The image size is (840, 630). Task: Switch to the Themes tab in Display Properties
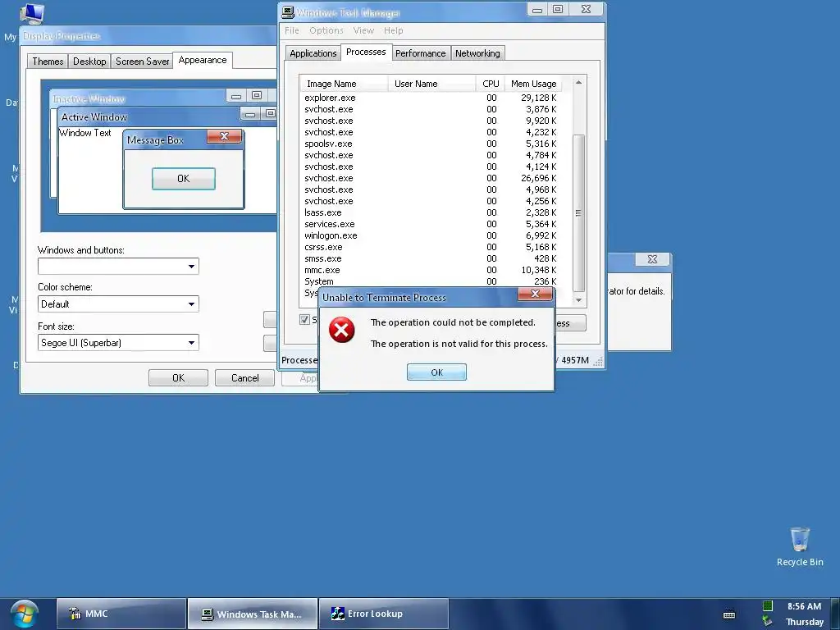click(x=48, y=61)
